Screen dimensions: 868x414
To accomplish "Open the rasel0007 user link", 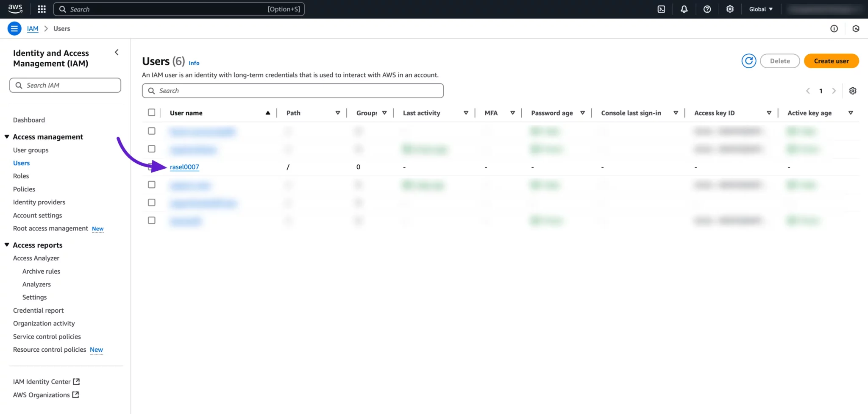I will 184,167.
